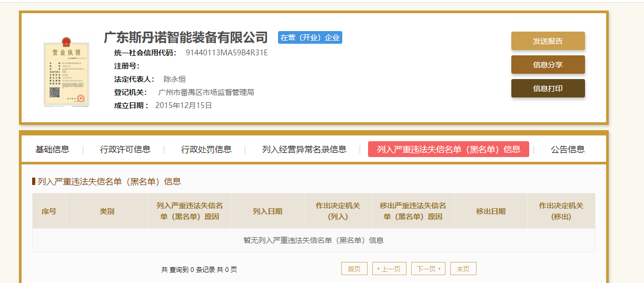Select the 列入严重违法失信名单（黑名单）信息 tab
The image size is (644, 283).
click(x=449, y=149)
